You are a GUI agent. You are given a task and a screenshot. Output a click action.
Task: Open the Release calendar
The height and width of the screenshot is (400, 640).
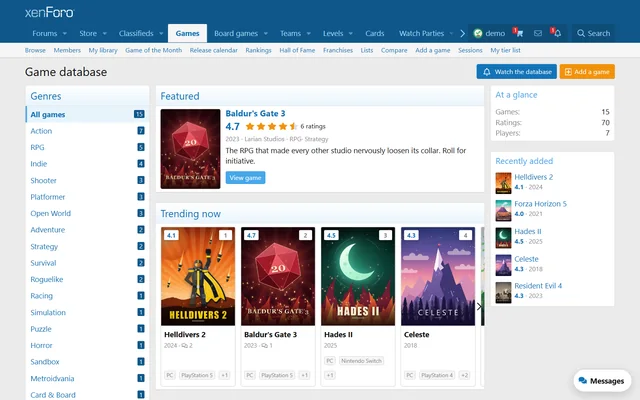213,50
